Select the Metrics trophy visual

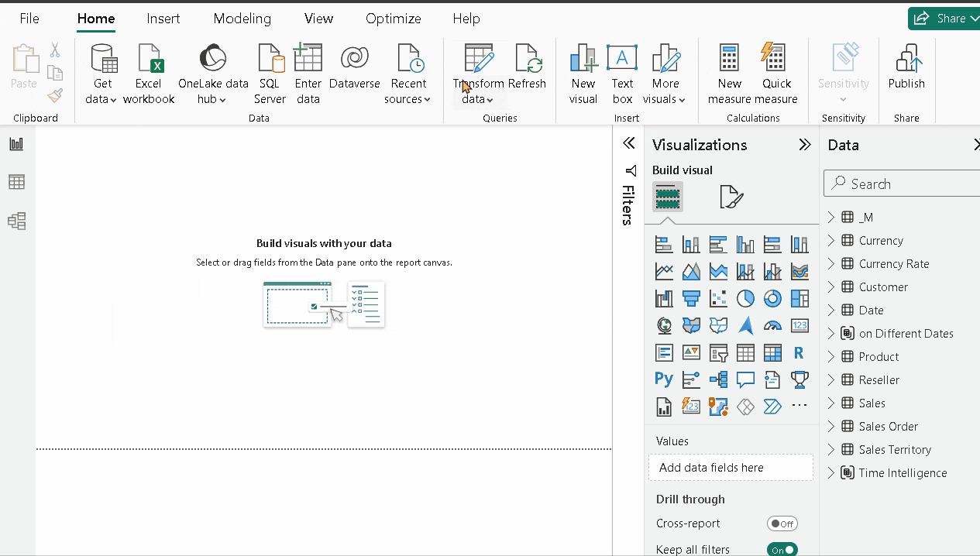click(x=799, y=379)
